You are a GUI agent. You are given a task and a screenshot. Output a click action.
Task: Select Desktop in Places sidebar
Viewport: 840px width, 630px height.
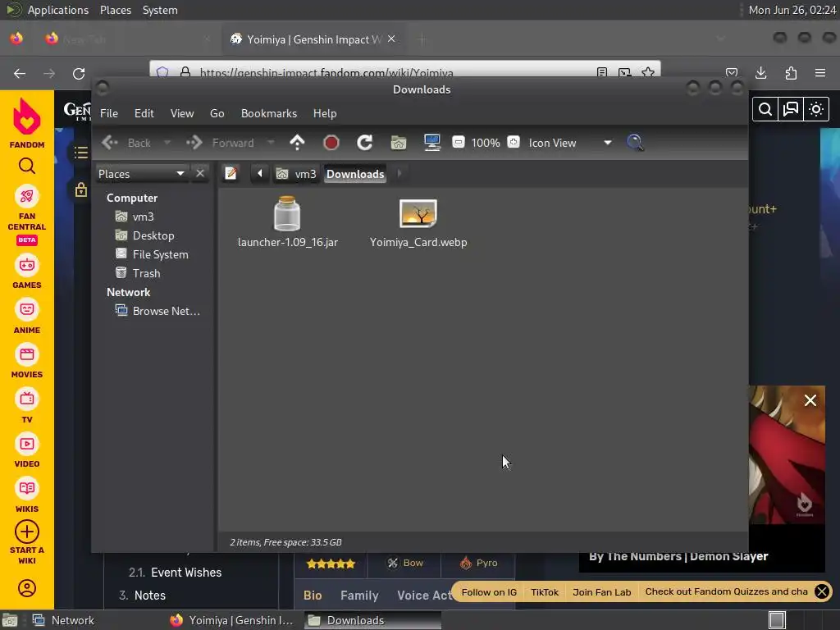click(153, 235)
